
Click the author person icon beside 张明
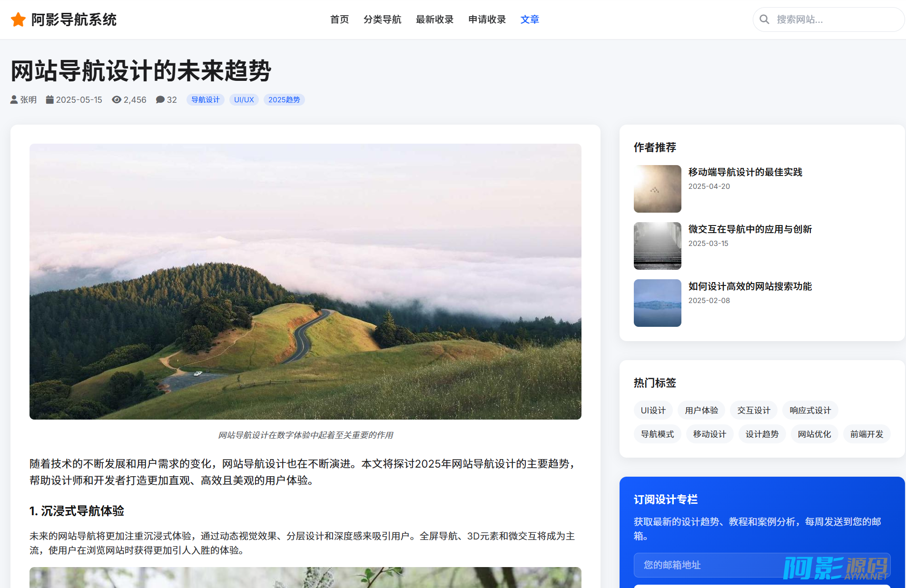[x=14, y=99]
